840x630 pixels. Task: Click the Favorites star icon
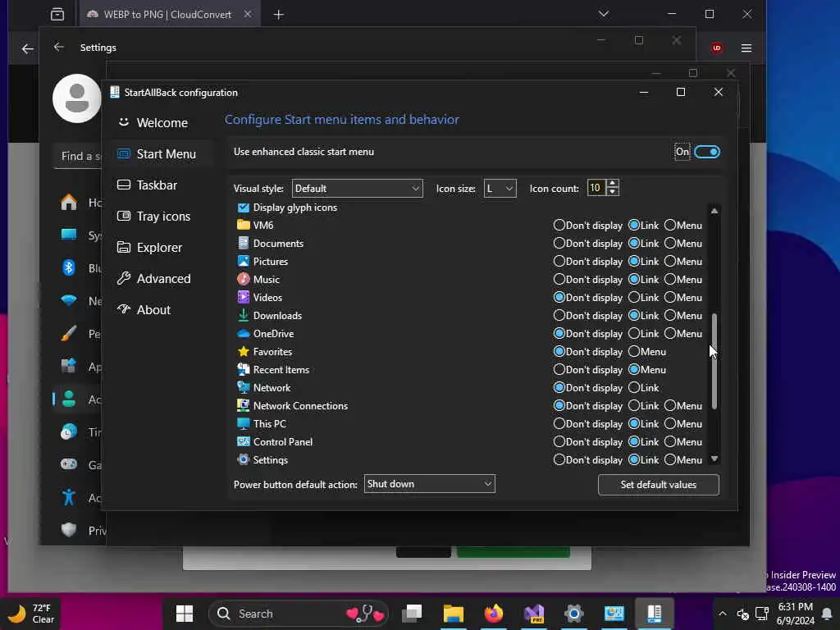243,351
